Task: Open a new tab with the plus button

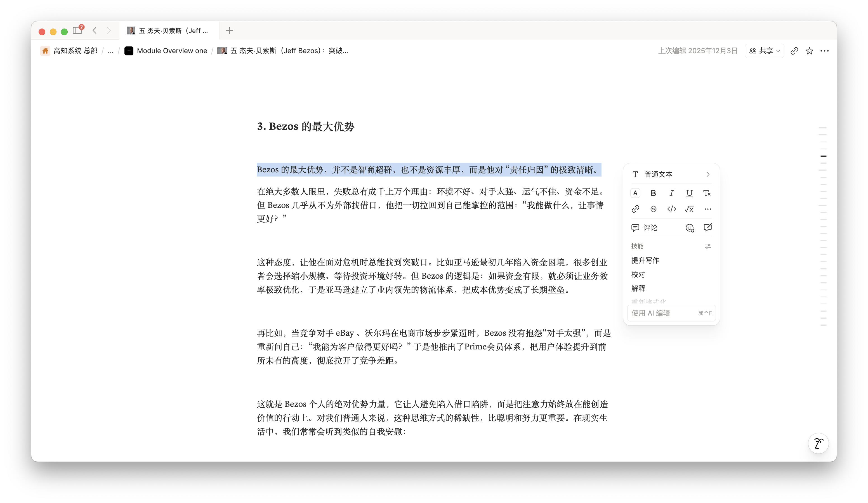Action: [229, 31]
